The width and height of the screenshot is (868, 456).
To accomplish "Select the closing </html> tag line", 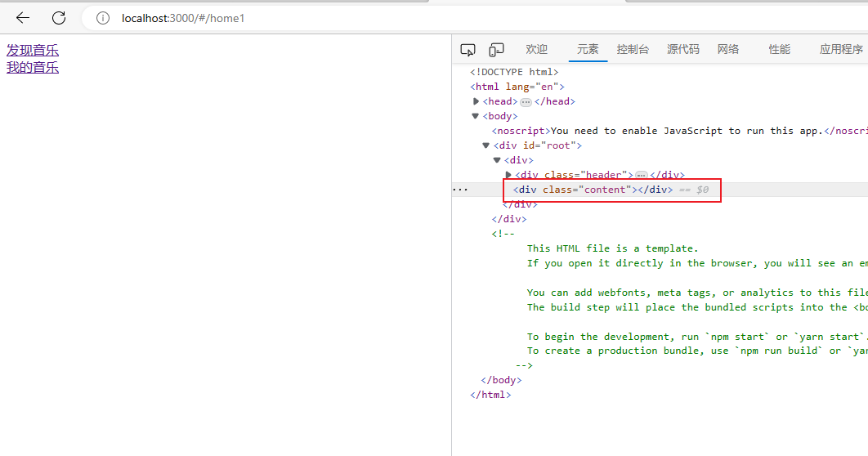I will point(490,396).
